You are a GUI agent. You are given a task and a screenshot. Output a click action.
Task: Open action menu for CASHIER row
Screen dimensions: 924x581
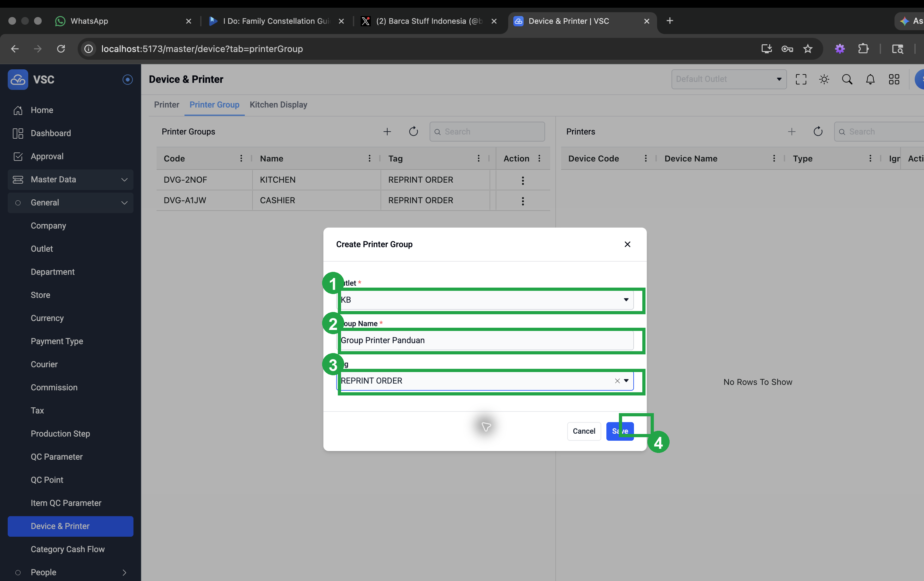[x=523, y=201]
